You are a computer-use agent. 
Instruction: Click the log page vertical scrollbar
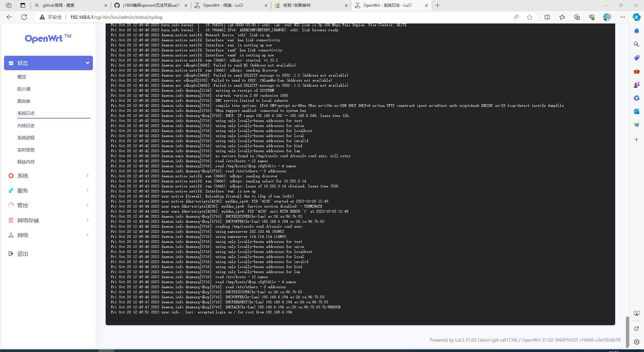coord(627,331)
